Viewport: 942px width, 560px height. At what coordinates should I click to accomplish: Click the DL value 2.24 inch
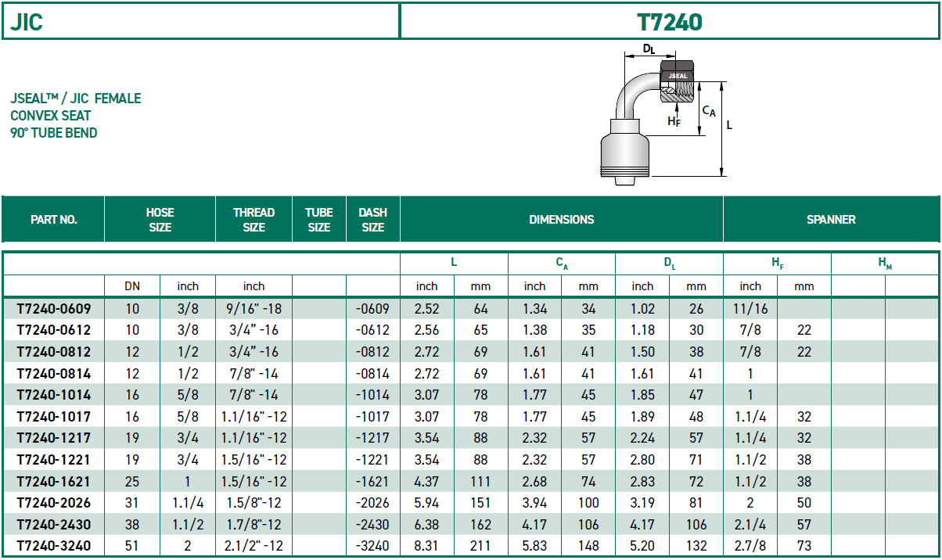click(x=643, y=438)
